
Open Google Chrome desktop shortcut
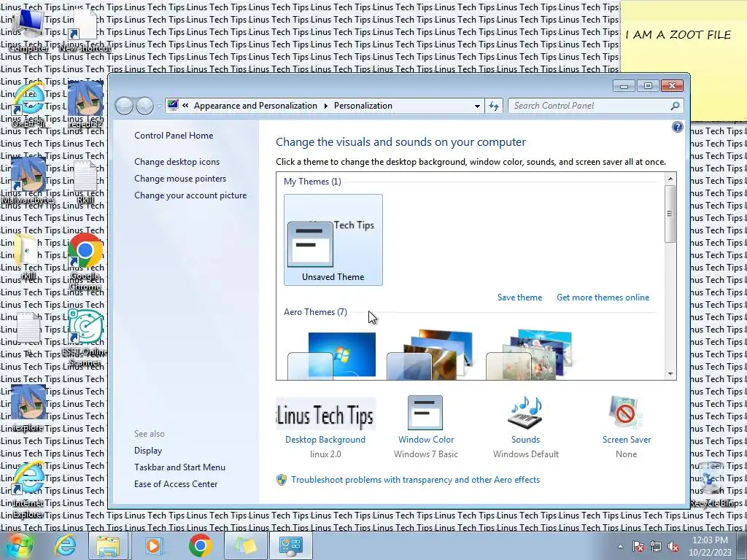[x=85, y=261]
